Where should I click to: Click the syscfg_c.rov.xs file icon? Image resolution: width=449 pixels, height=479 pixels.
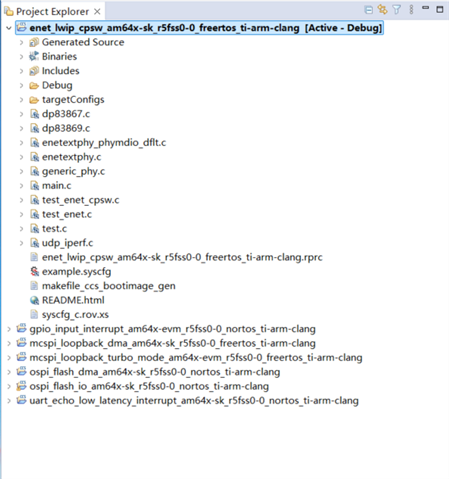click(x=34, y=315)
